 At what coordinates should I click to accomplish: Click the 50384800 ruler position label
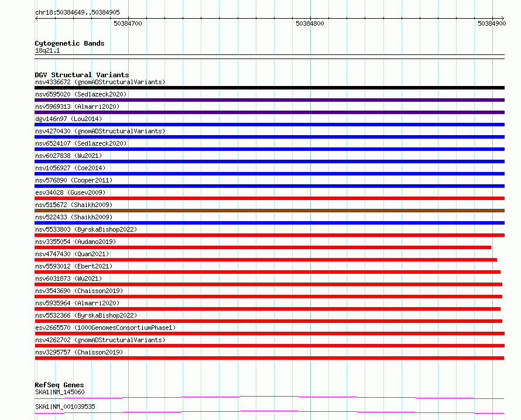(x=310, y=23)
